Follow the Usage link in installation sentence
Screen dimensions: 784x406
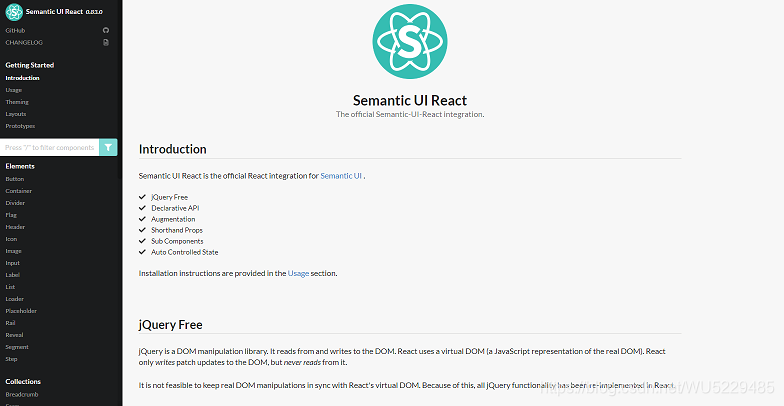[x=298, y=274]
